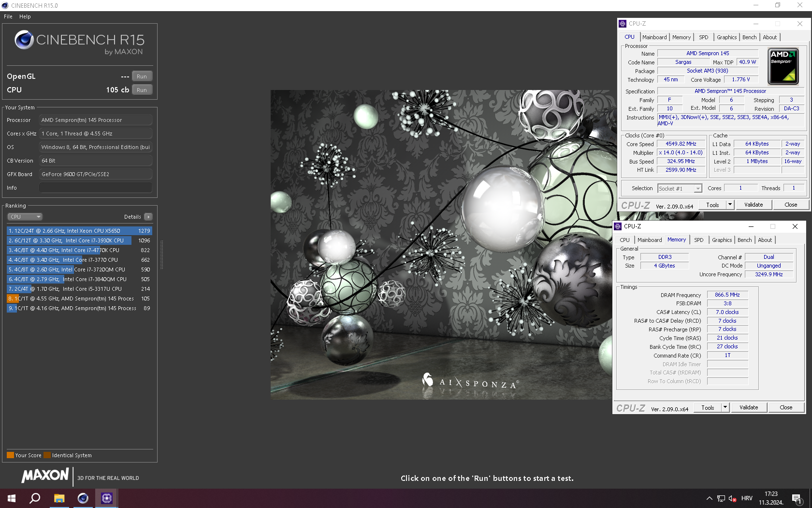The image size is (812, 508).
Task: Click the Multiplier x 14.0 value
Action: (x=681, y=153)
